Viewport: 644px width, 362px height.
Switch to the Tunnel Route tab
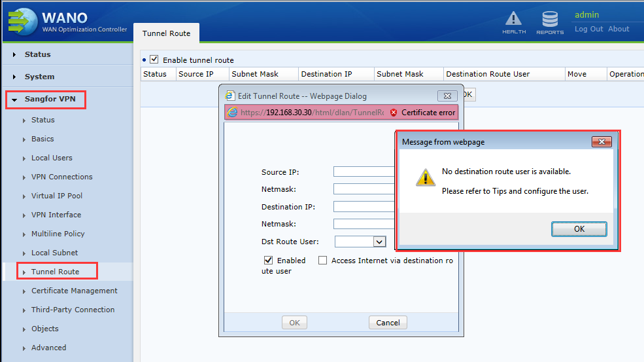tap(166, 33)
